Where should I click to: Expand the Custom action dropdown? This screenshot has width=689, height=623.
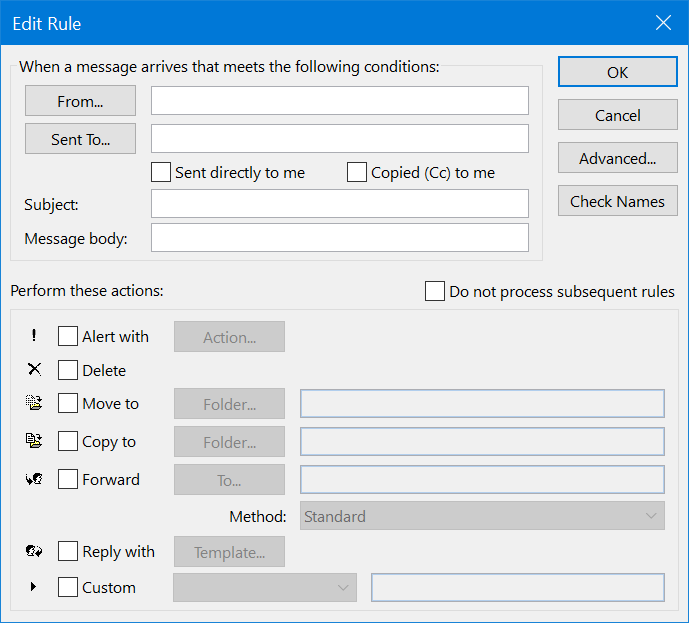coord(264,587)
